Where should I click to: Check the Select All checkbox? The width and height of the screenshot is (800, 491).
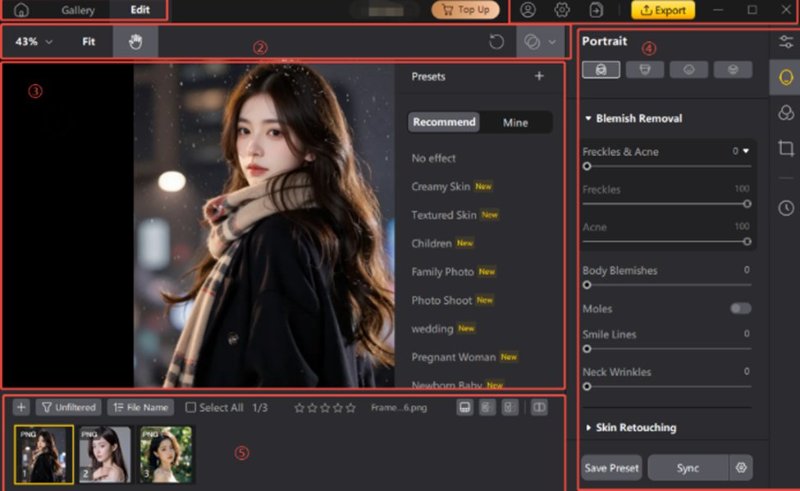pos(190,407)
